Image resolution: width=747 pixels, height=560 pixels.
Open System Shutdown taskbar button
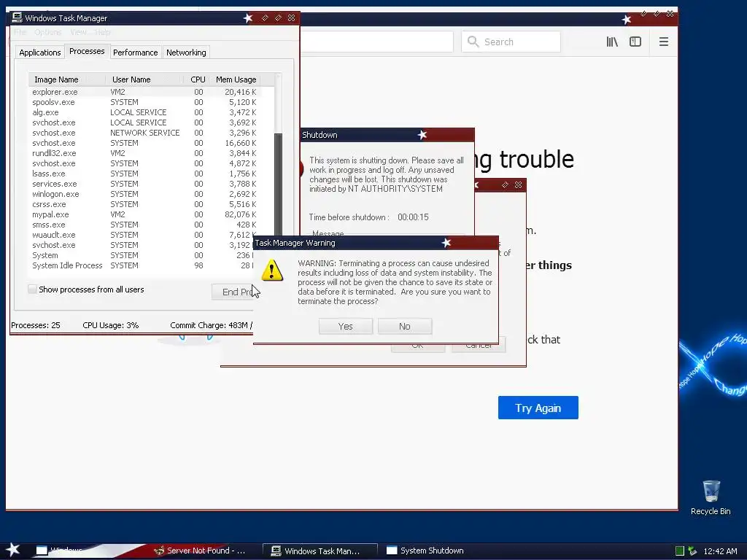click(x=426, y=551)
